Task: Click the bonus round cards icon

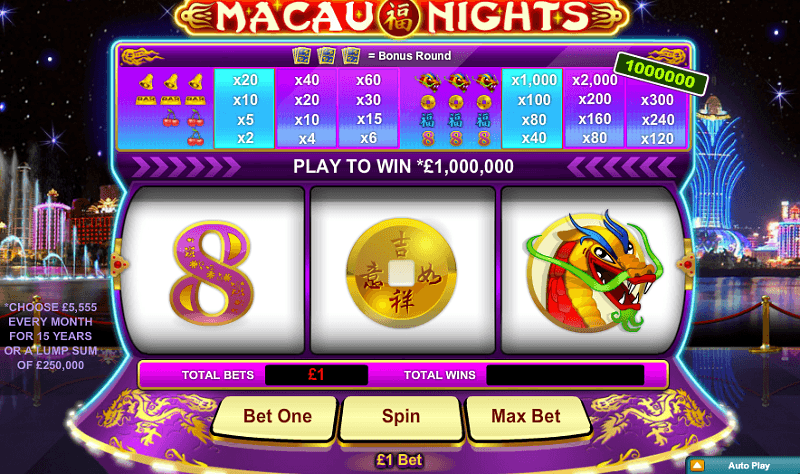Action: [326, 55]
